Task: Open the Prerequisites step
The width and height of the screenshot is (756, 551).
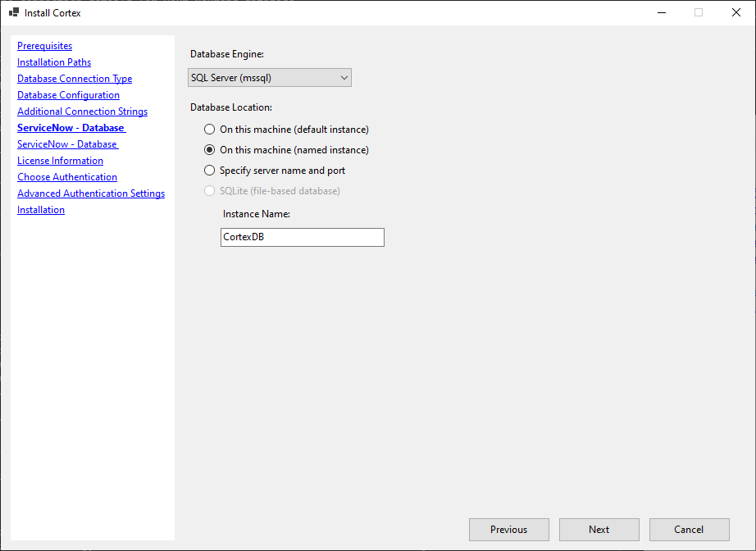Action: (x=44, y=45)
